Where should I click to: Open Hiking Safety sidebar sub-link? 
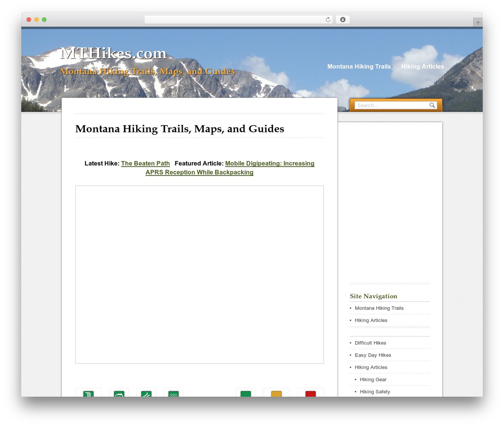tap(375, 392)
